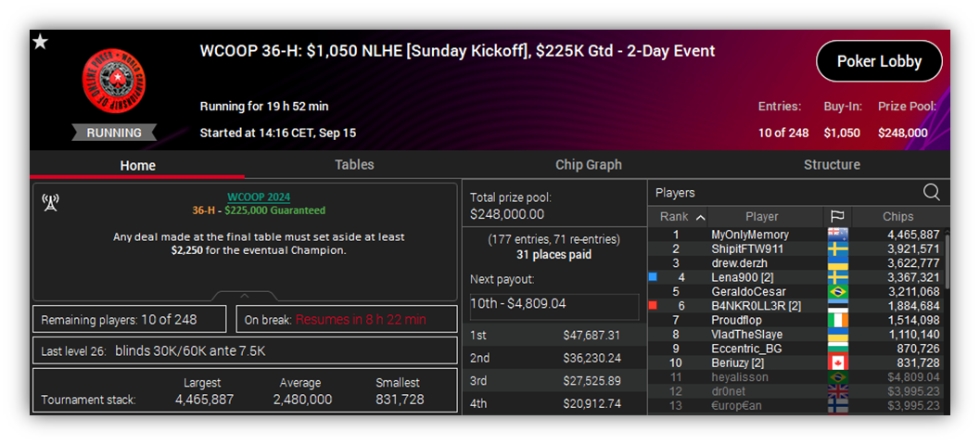Click the broadcast antenna icon

click(50, 202)
